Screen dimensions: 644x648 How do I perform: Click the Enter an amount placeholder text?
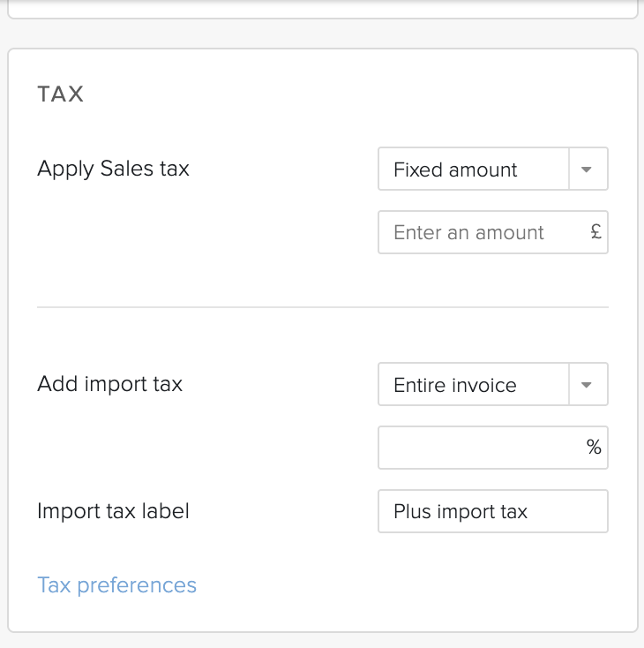(468, 232)
